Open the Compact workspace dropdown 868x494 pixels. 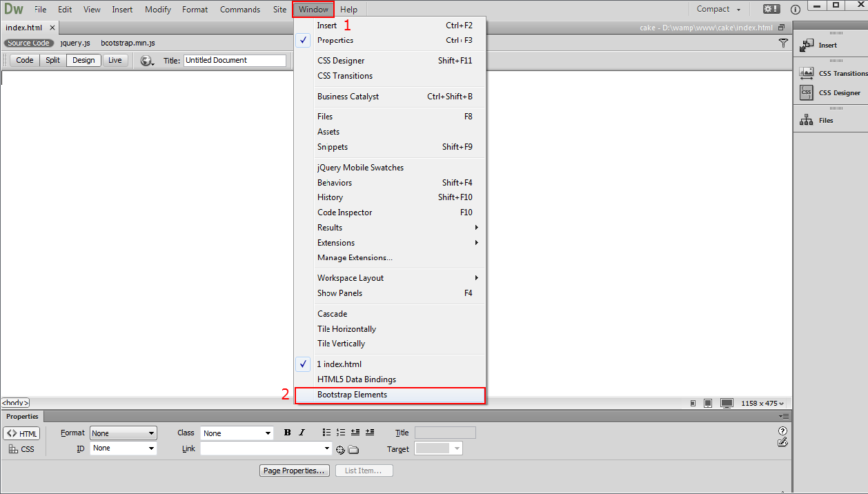click(x=718, y=9)
